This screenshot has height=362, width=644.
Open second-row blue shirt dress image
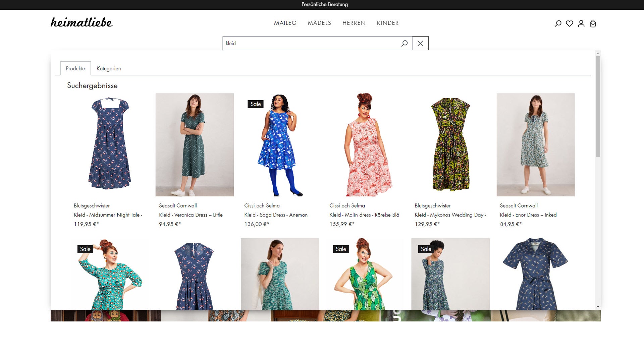point(536,274)
